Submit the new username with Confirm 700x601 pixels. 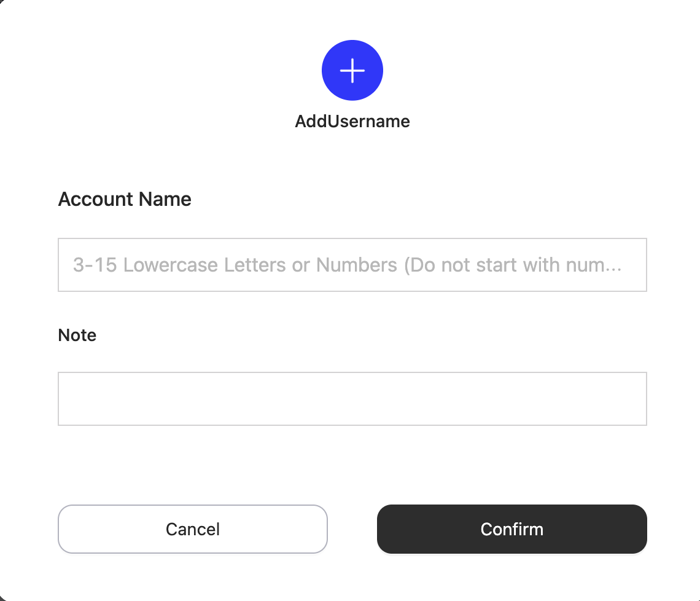coord(512,529)
